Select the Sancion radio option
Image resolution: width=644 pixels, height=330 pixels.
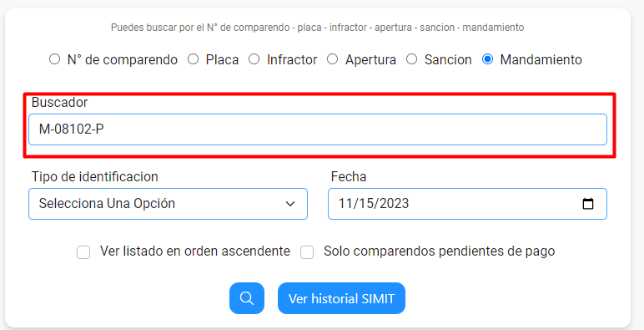pos(411,59)
